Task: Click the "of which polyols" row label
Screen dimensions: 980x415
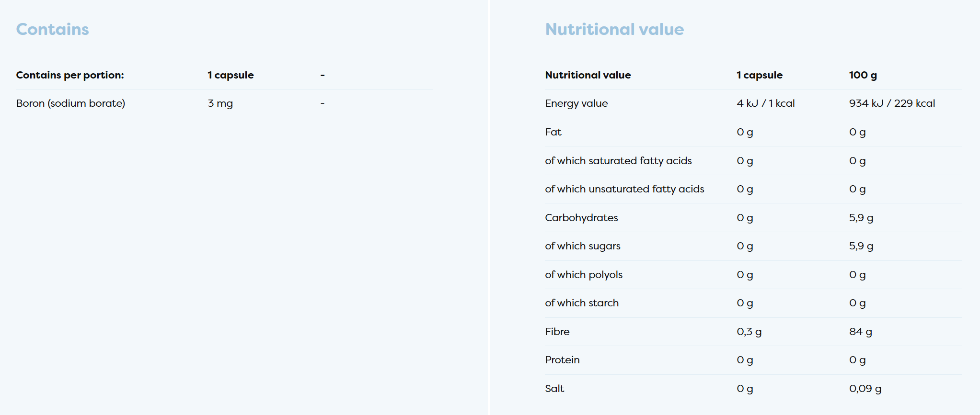Action: [x=584, y=275]
